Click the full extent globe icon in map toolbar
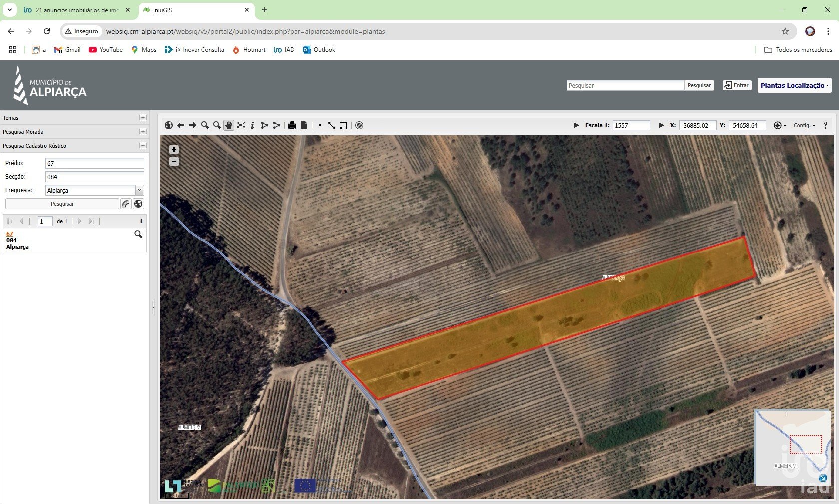The height and width of the screenshot is (504, 839). coord(169,125)
